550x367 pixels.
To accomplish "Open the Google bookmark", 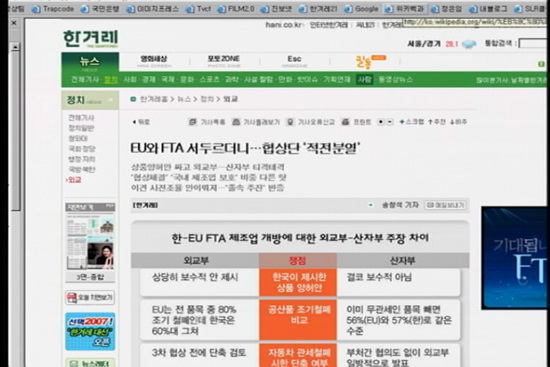I will (361, 9).
